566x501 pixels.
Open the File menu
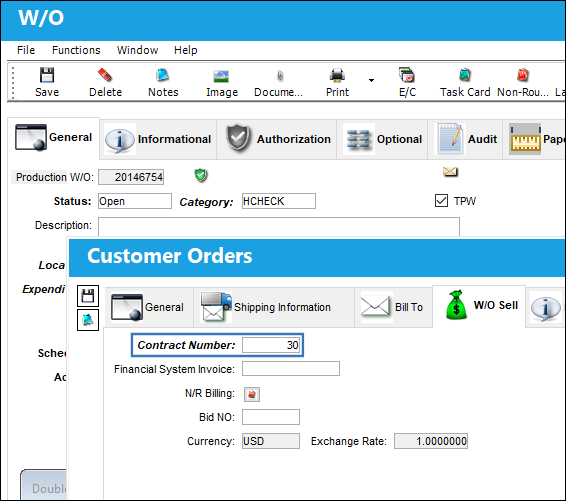point(26,50)
